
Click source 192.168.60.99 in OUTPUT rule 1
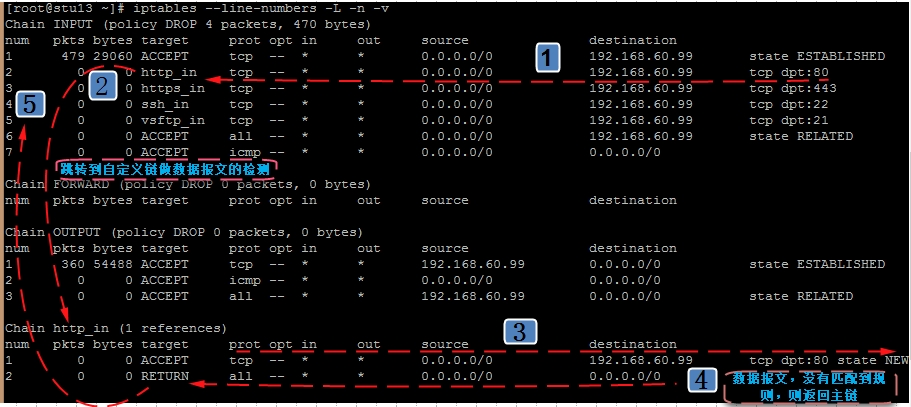(x=473, y=264)
